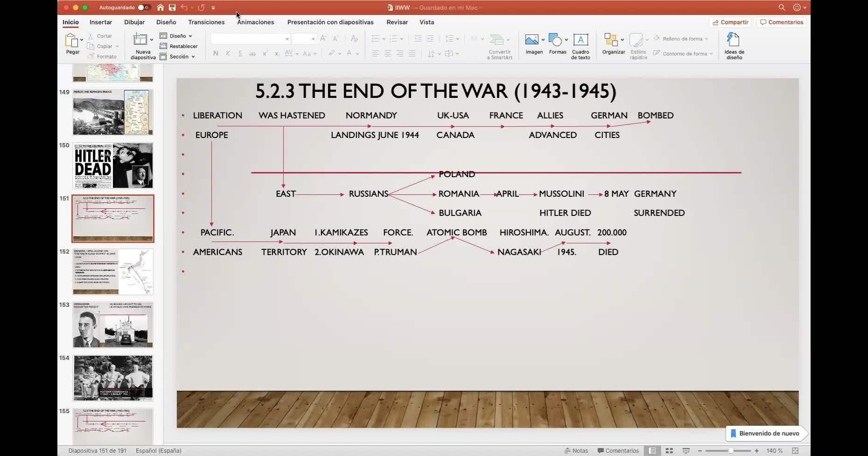Open the Home icon in title bar
Viewport: 868px width, 456px height.
[x=161, y=7]
